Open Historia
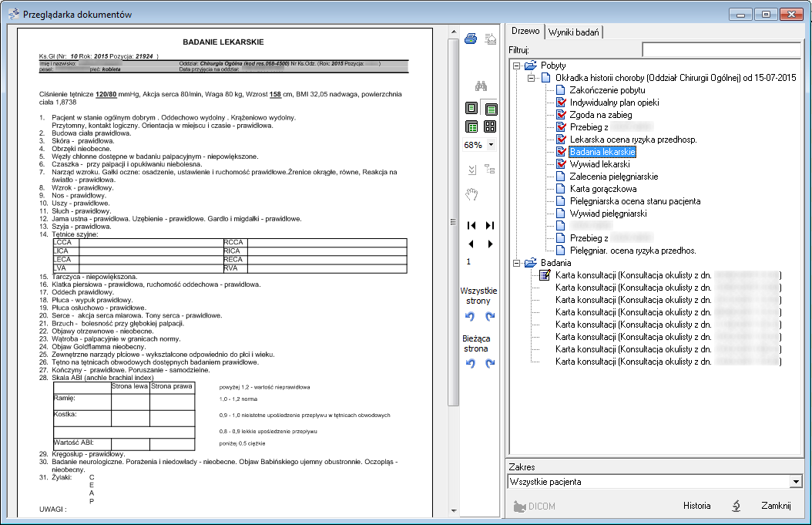This screenshot has height=525, width=812. [696, 506]
